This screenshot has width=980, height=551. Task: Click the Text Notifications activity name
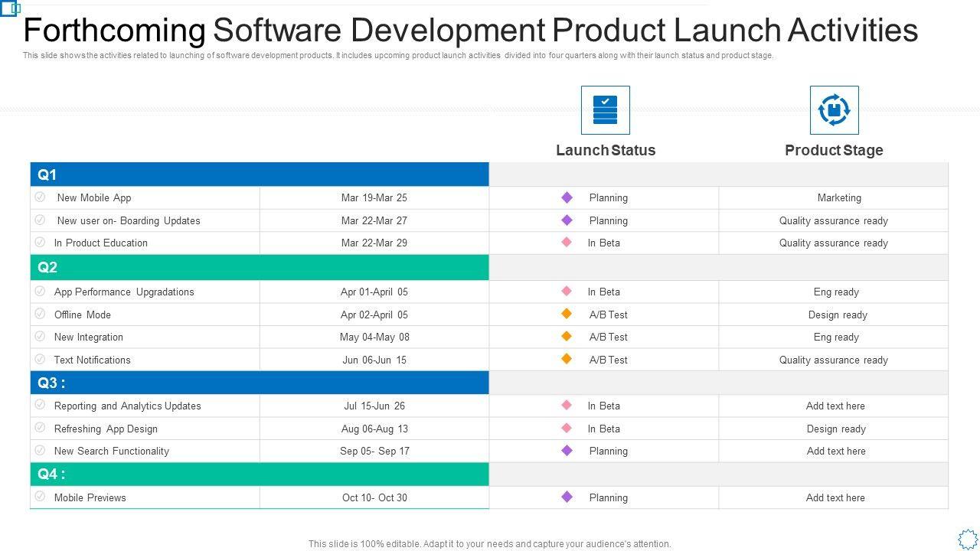[x=93, y=360]
